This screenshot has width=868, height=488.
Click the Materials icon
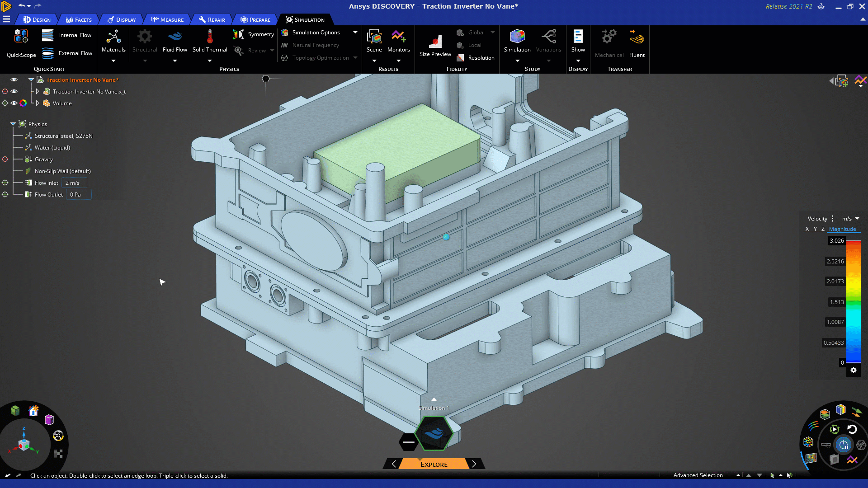tap(113, 37)
